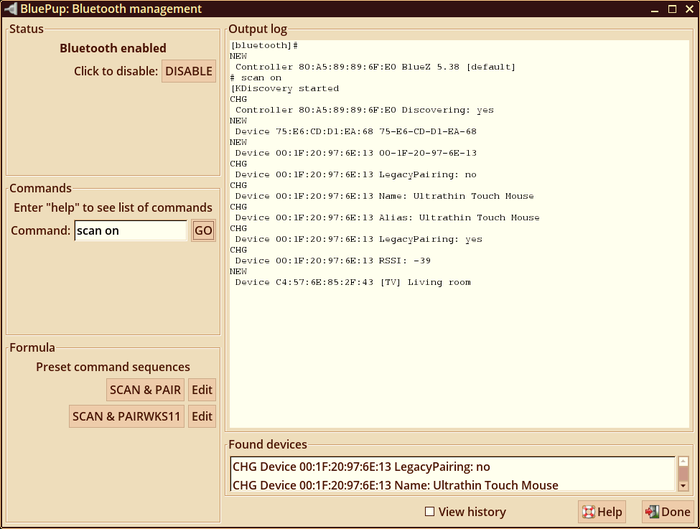Edit the SCAN & PAIR formula
This screenshot has height=529, width=700.
pyautogui.click(x=202, y=390)
